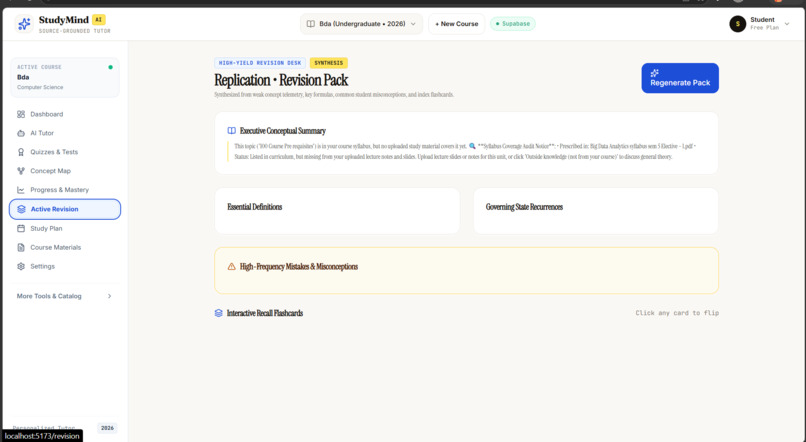Click the 2026 badge in sidebar footer
806x442 pixels.
tap(107, 428)
